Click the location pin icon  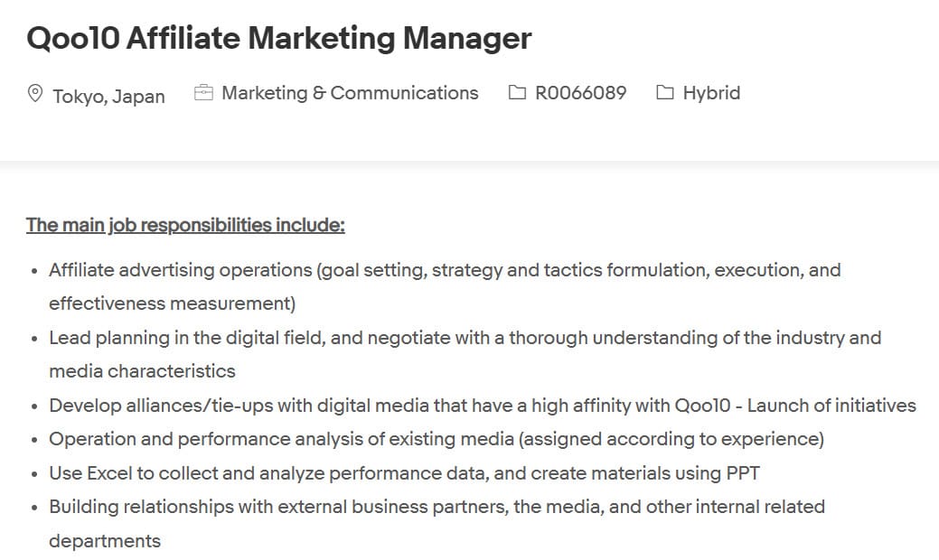(35, 93)
